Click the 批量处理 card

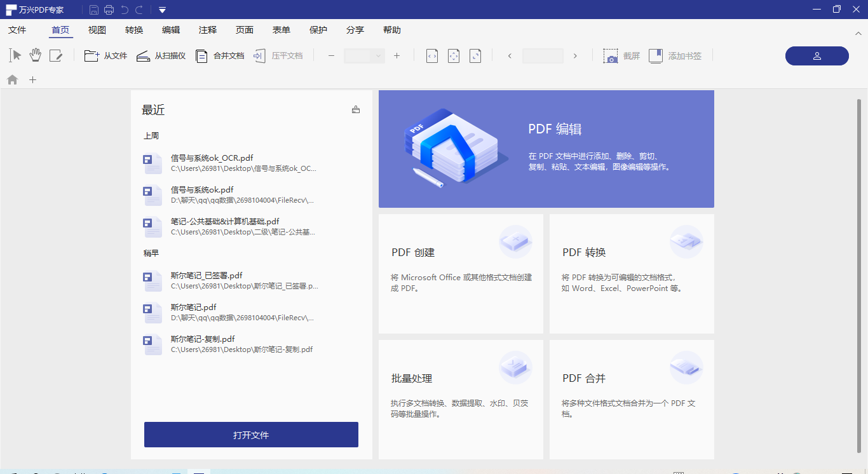pos(461,400)
